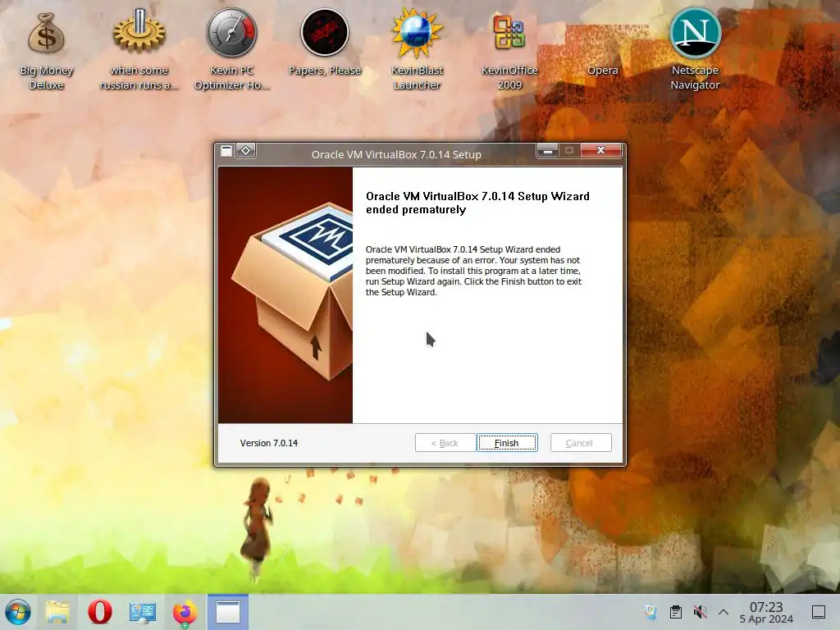840x630 pixels.
Task: Open the clock showing 07:23
Action: click(x=766, y=612)
